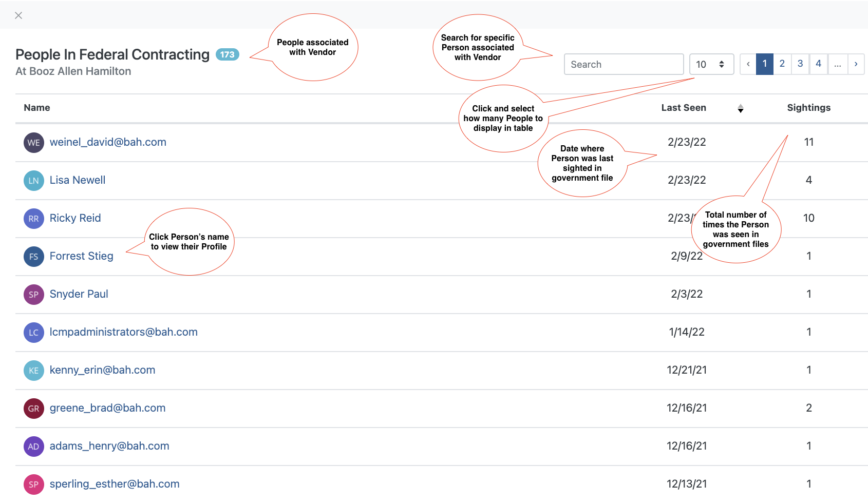Image resolution: width=868 pixels, height=504 pixels.
Task: Click the GR avatar for greene_brad
Action: (x=34, y=408)
